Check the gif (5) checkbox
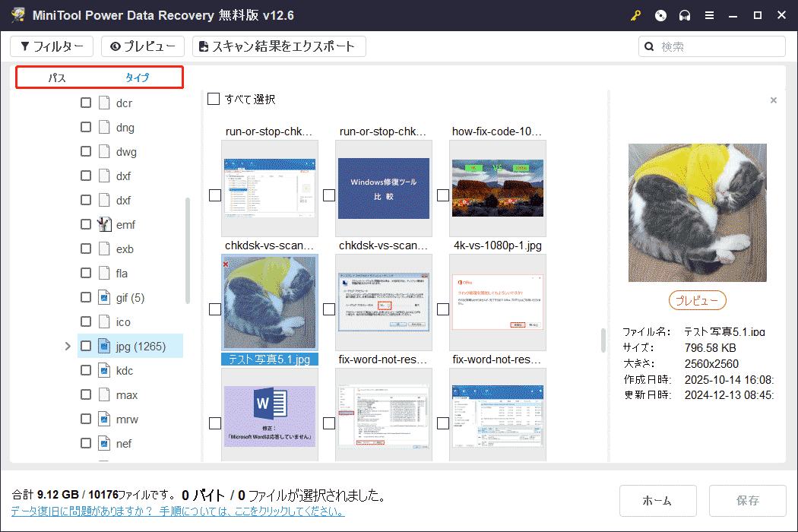798x532 pixels. coord(86,297)
